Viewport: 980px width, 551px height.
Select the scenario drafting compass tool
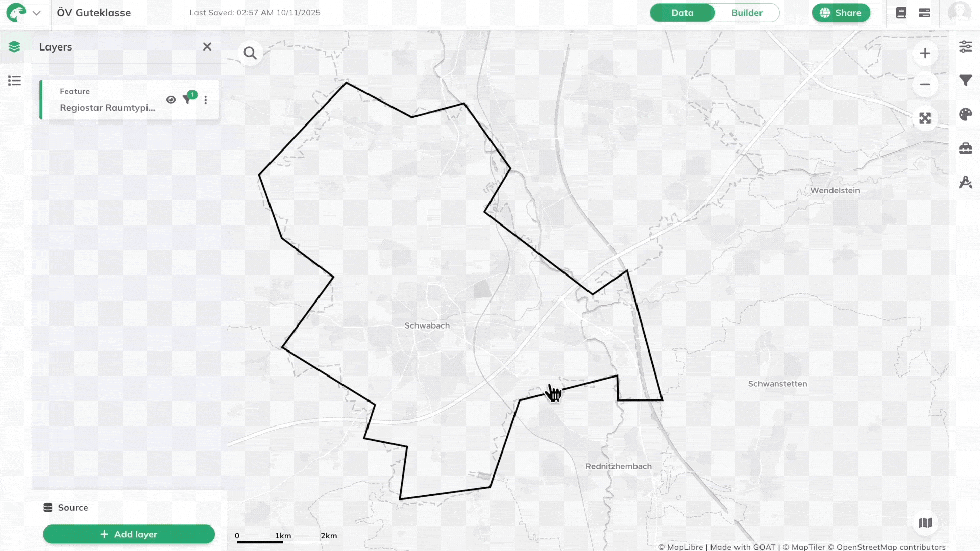point(966,182)
